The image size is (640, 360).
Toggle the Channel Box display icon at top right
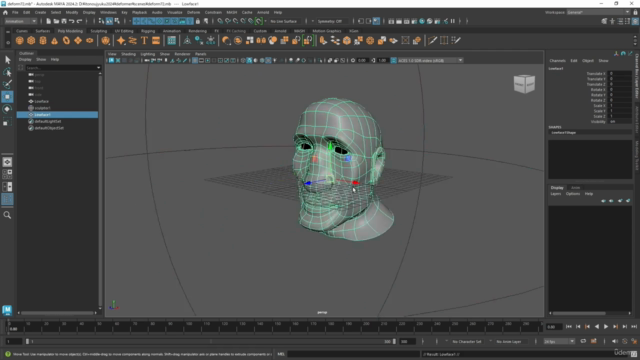(635, 21)
